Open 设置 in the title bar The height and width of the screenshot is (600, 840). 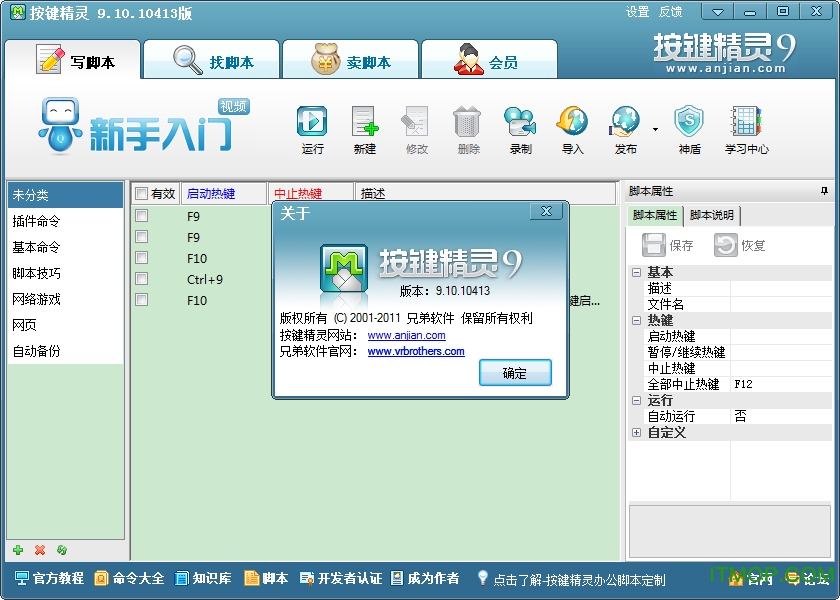(638, 12)
